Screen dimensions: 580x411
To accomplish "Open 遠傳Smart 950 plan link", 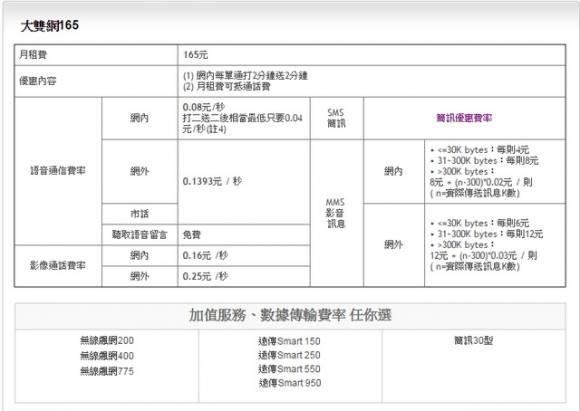I will coord(290,383).
